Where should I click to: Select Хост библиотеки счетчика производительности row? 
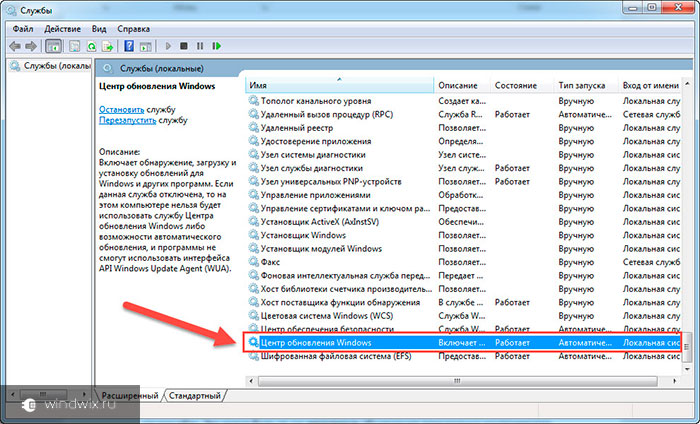464,289
